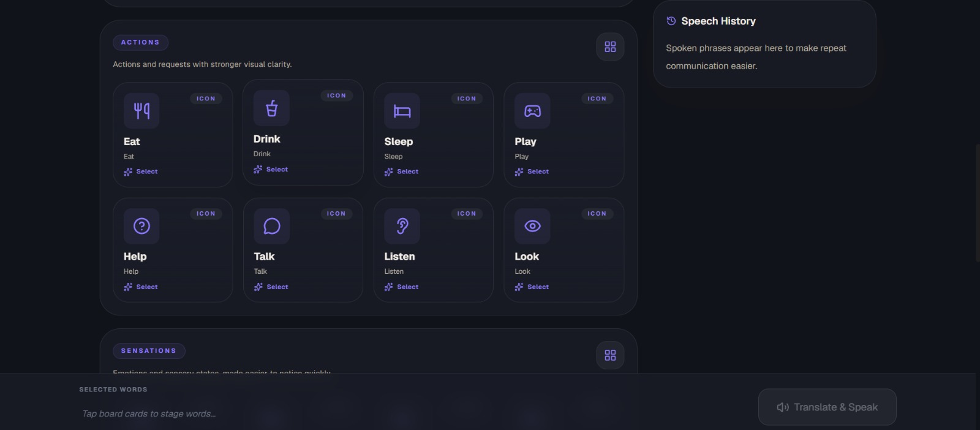Click ICON badge on Eat card
This screenshot has width=980, height=430.
206,99
